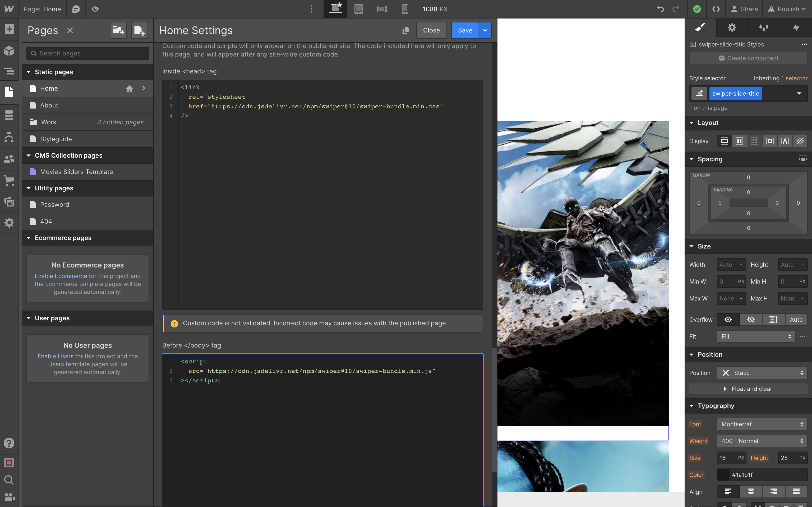Select the About page

49,105
